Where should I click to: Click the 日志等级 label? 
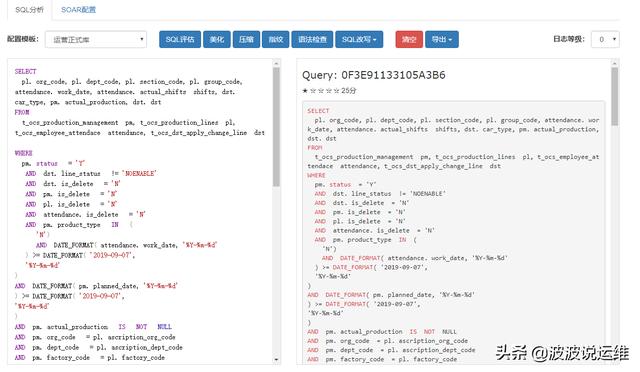pos(569,39)
